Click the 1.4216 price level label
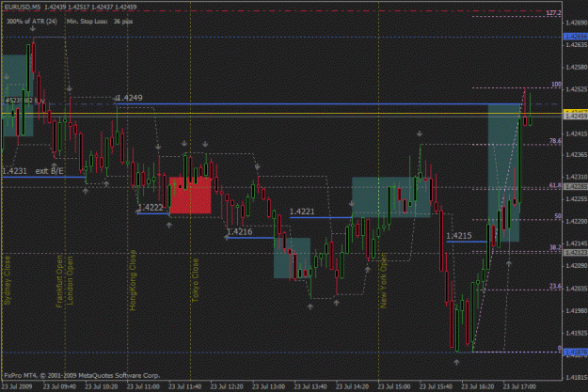 pyautogui.click(x=240, y=231)
